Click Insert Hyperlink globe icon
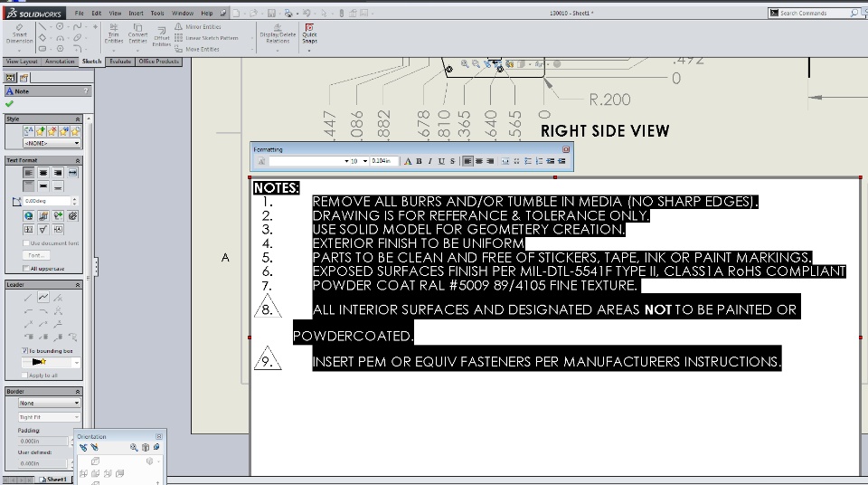 click(x=28, y=215)
